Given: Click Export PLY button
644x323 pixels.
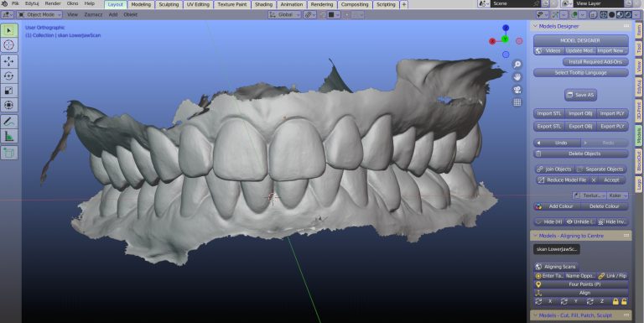Looking at the screenshot, I should (x=612, y=127).
